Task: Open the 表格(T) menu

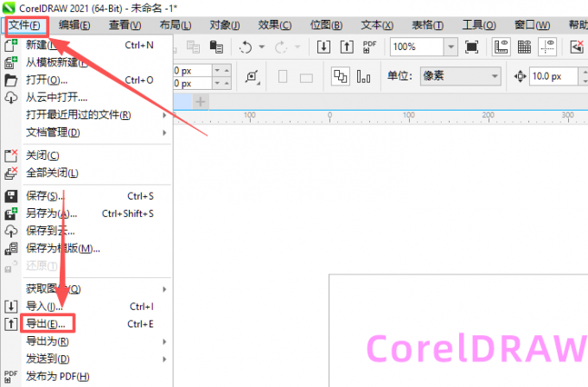Action: (x=427, y=25)
